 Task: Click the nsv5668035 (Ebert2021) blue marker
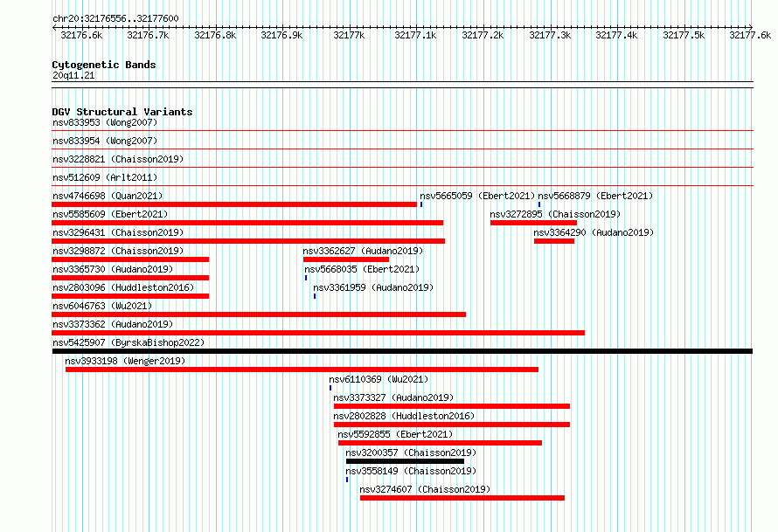click(306, 278)
